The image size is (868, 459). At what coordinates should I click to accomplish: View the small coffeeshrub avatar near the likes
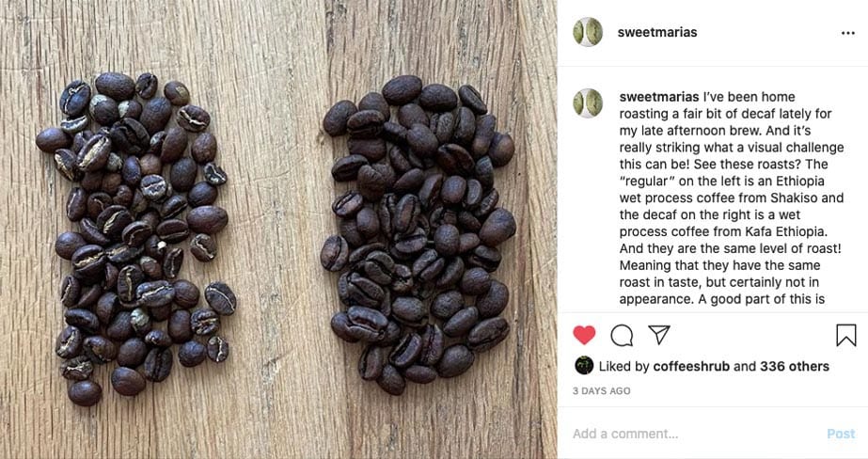(x=584, y=366)
